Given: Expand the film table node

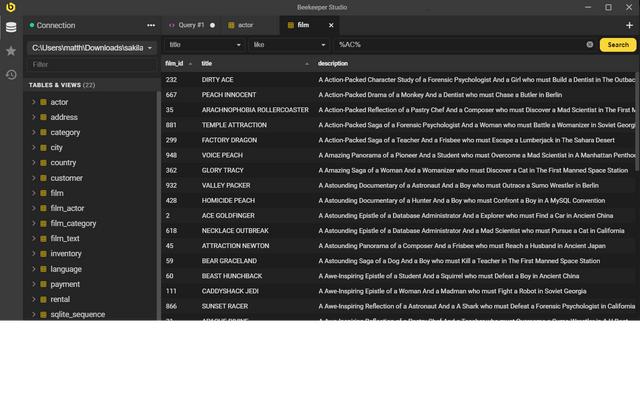Looking at the screenshot, I should pos(33,193).
